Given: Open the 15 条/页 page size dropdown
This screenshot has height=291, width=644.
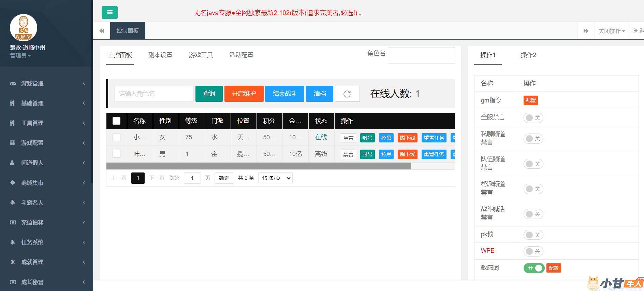Looking at the screenshot, I should [x=275, y=178].
